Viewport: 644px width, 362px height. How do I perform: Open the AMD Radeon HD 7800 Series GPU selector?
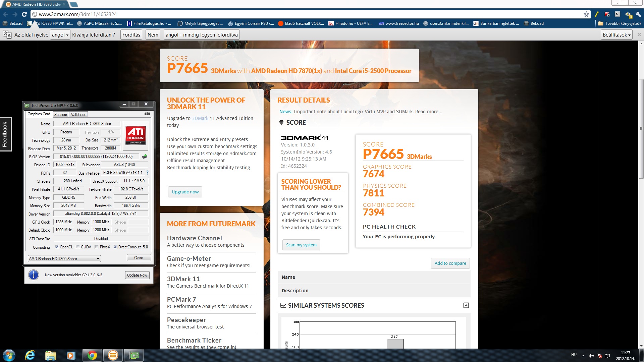coord(64,259)
